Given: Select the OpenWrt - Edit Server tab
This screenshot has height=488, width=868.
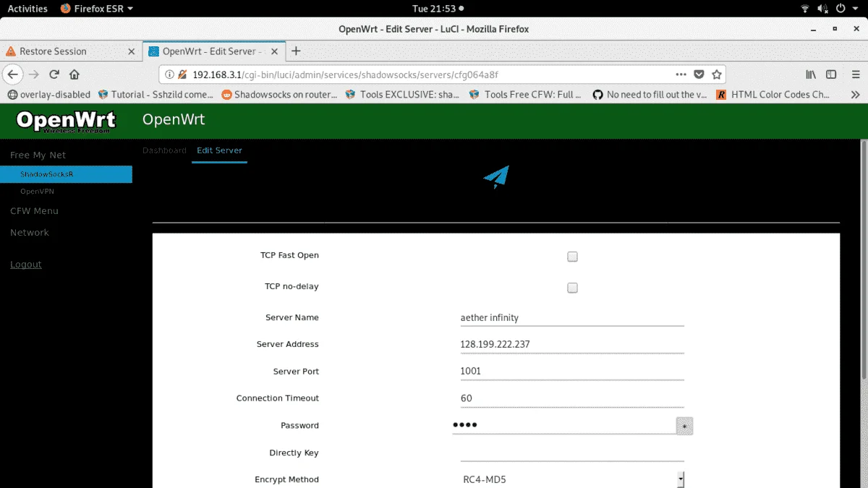Looking at the screenshot, I should click(x=214, y=51).
